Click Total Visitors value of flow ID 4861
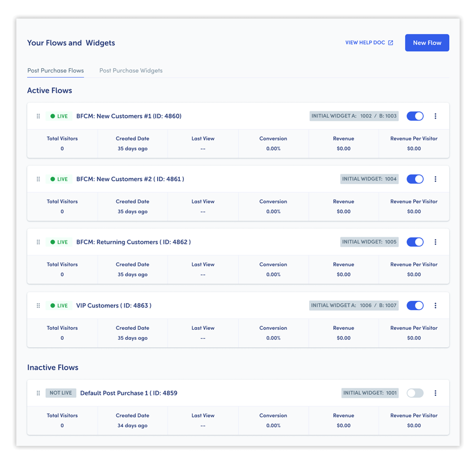The image size is (476, 465). [x=62, y=212]
